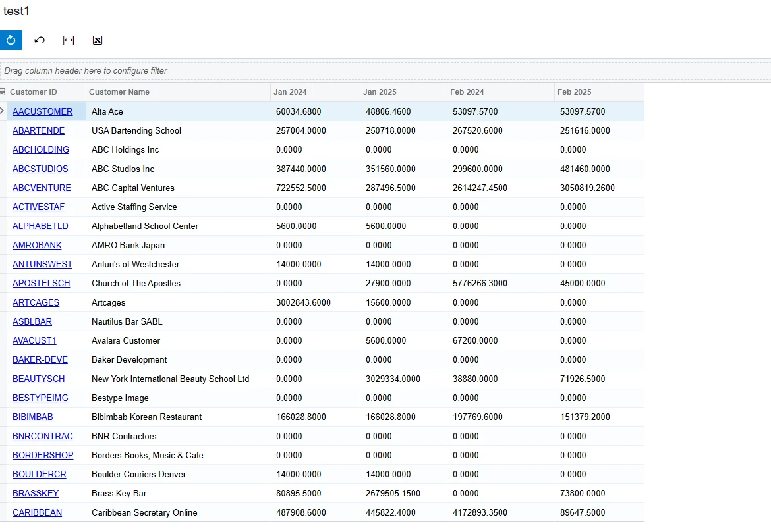This screenshot has height=532, width=771.
Task: Click the BIBIMBAB link
Action: (32, 417)
